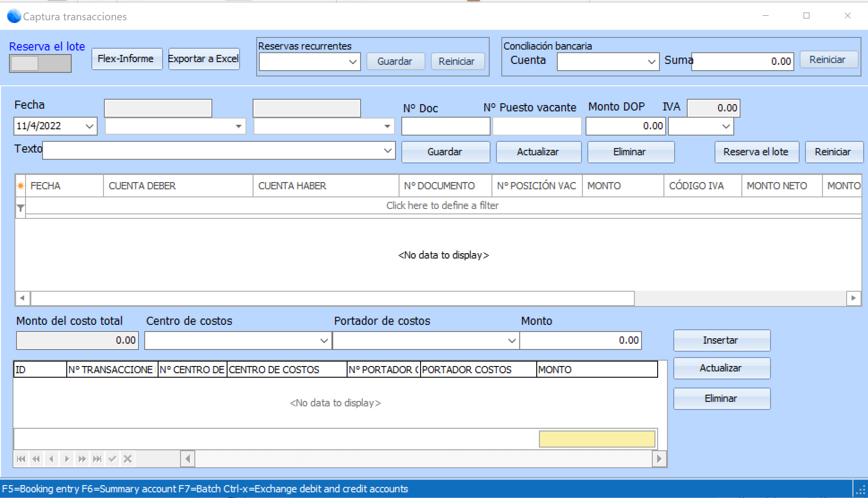The image size is (868, 498).
Task: Click the yellow total field below the grid
Action: point(597,439)
